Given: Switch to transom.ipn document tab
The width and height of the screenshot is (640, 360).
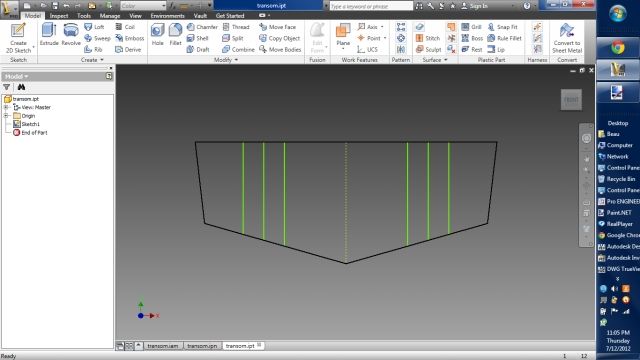Looking at the screenshot, I should point(202,346).
